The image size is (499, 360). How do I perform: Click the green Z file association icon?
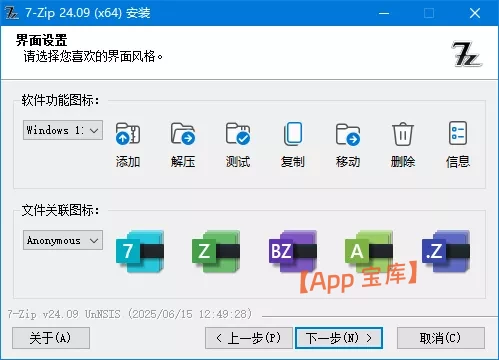tap(216, 251)
